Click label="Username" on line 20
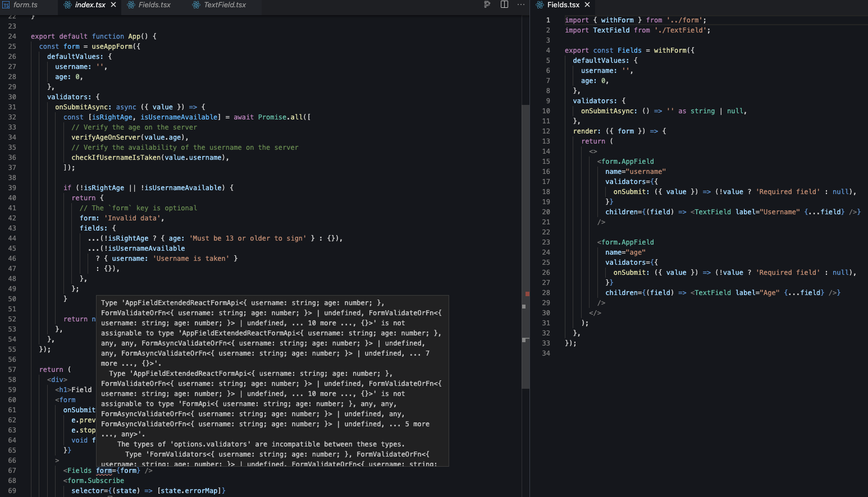This screenshot has height=497, width=868. click(x=768, y=212)
